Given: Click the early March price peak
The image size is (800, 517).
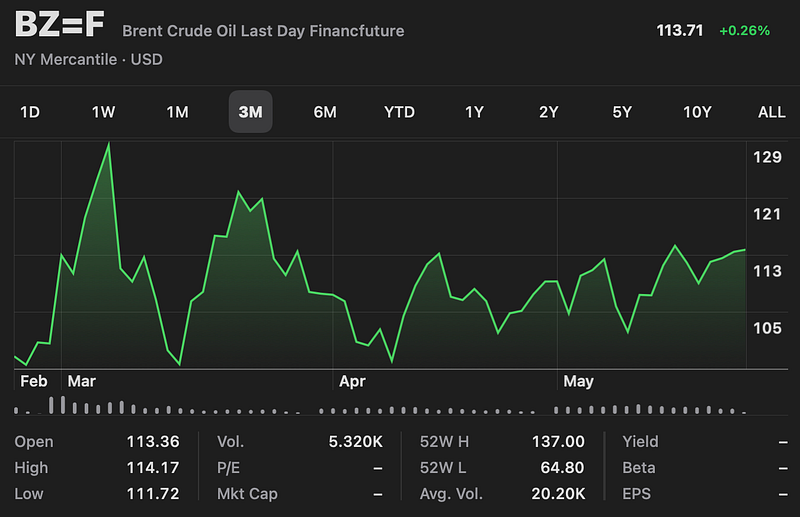Looking at the screenshot, I should 109,144.
